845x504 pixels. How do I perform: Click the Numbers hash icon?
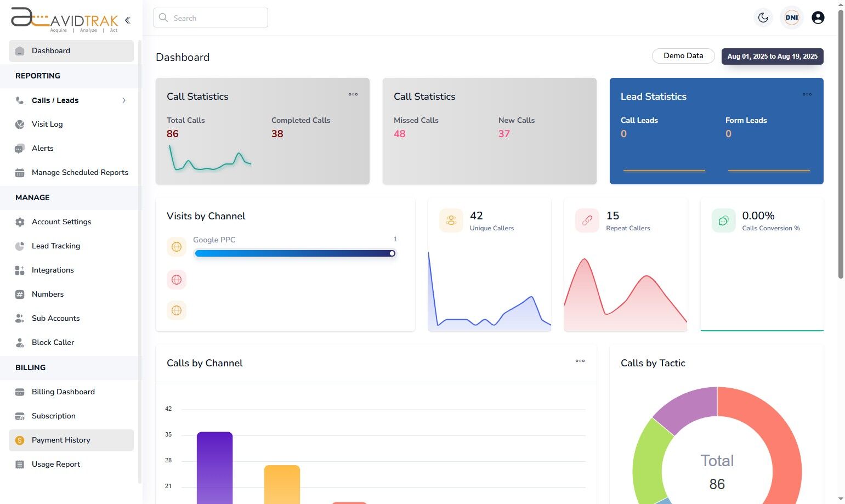[20, 295]
